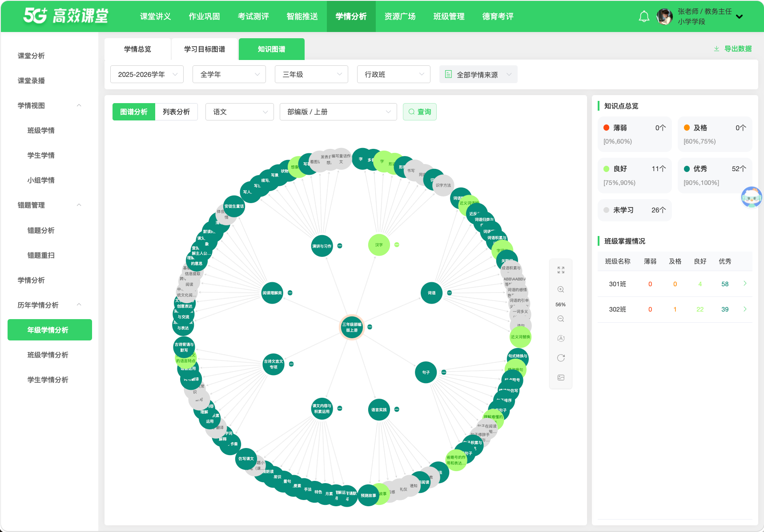This screenshot has height=532, width=764.
Task: Open the notification bell
Action: (x=644, y=16)
